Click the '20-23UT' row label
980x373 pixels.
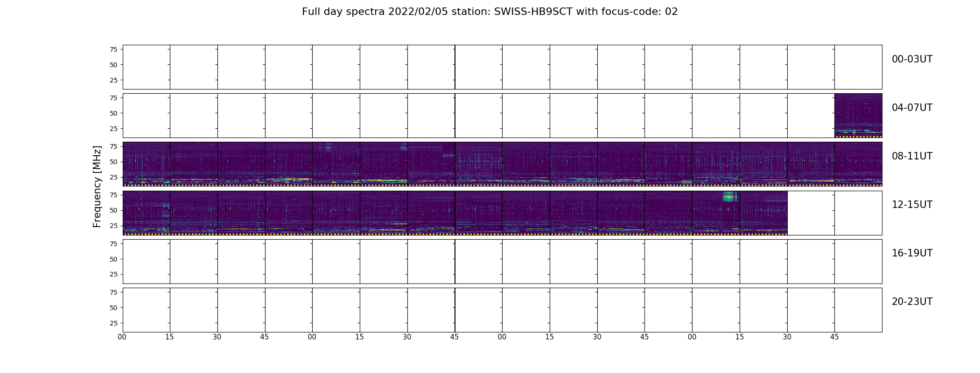(912, 302)
